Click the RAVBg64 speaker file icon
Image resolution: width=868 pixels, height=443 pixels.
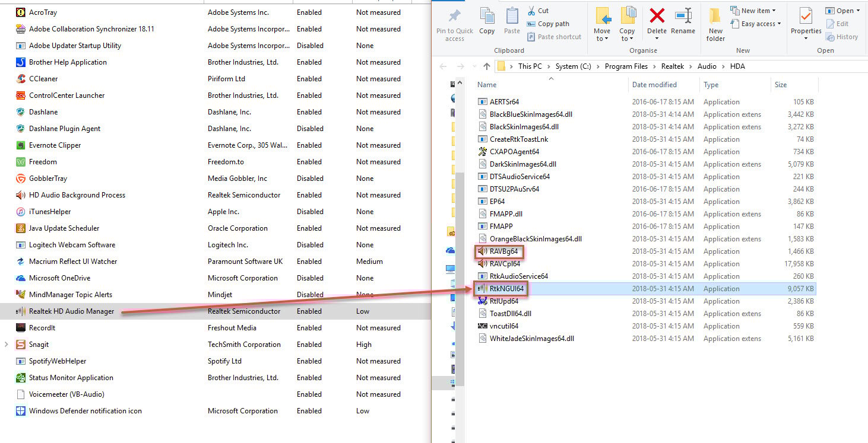[482, 251]
